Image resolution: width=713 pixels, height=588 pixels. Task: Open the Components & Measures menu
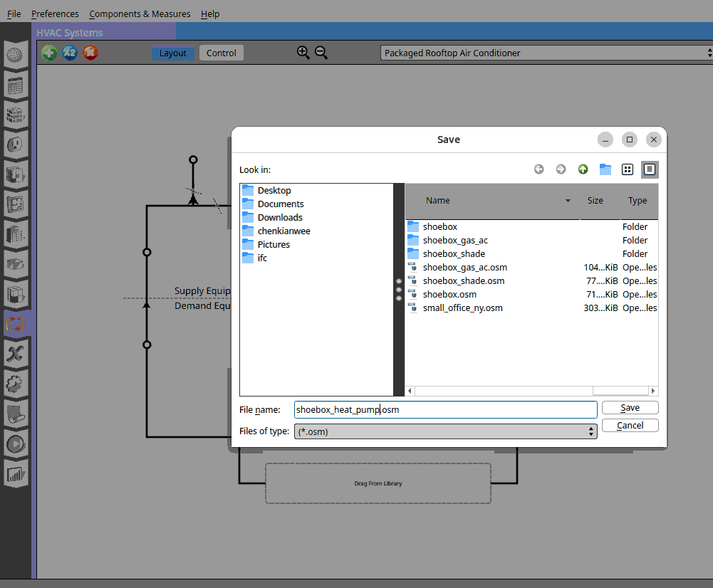140,14
